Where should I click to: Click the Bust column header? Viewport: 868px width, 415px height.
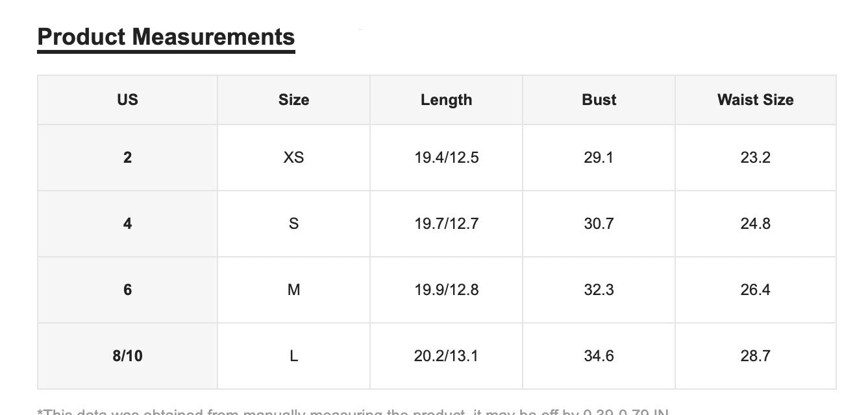(599, 100)
